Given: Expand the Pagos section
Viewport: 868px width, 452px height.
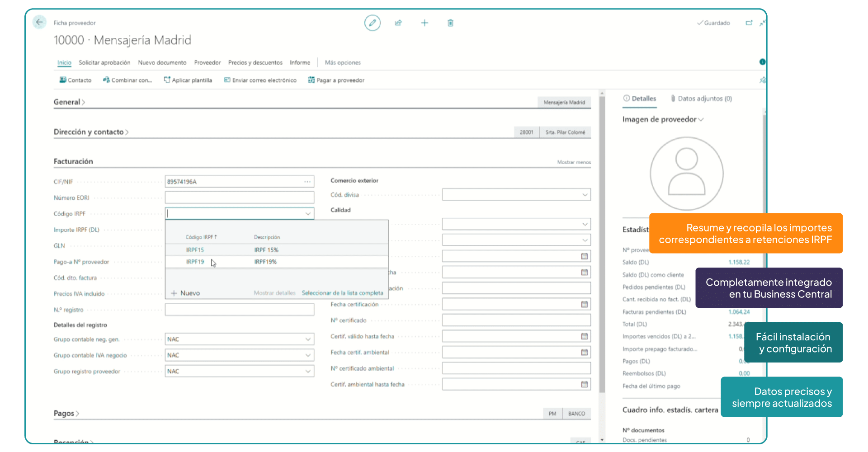Looking at the screenshot, I should tap(66, 414).
